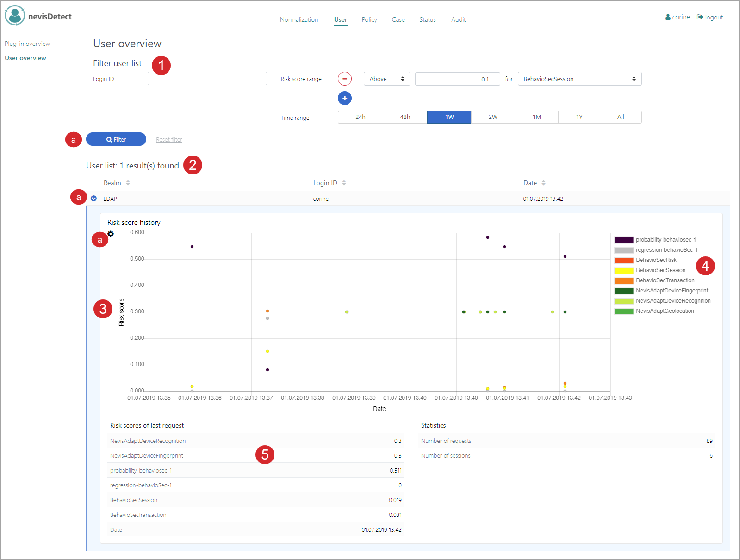Focus the risk score value field

click(458, 79)
